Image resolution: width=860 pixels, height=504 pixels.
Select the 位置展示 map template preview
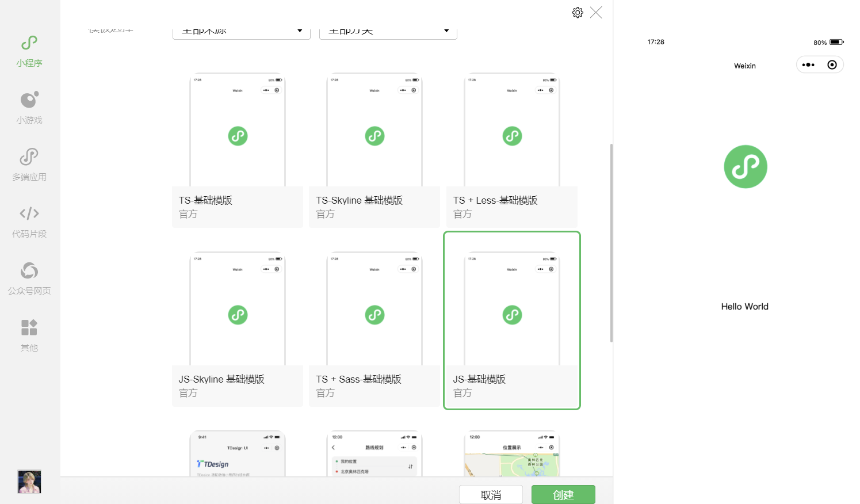tap(512, 453)
